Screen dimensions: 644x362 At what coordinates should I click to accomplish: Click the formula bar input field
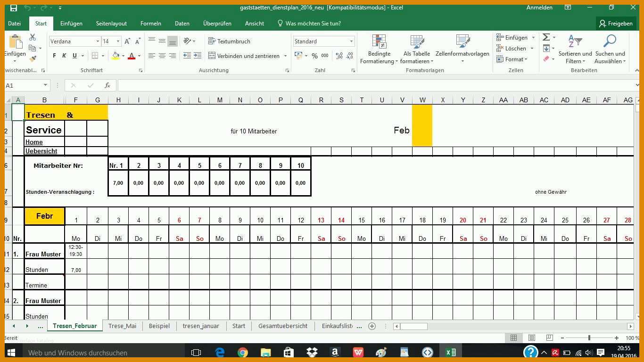[377, 85]
